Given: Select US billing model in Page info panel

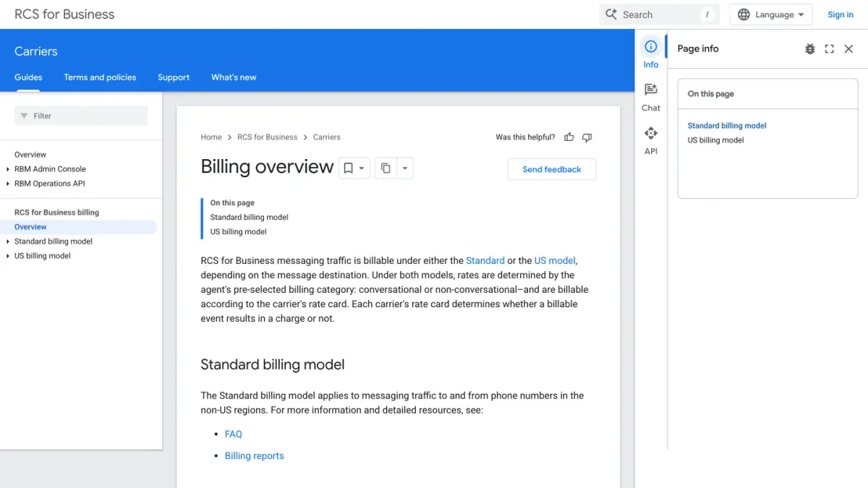Looking at the screenshot, I should tap(716, 140).
